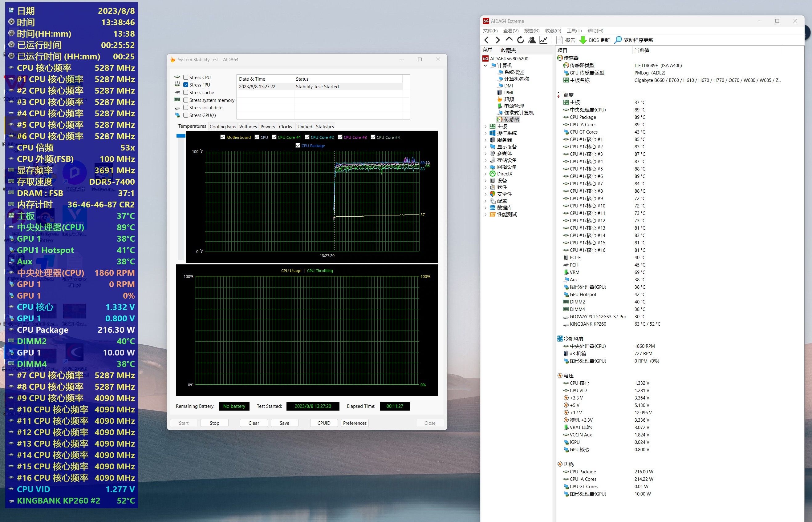This screenshot has width=812, height=522.
Task: Click the graph chart icon in AIDA64 toolbar
Action: click(x=543, y=40)
